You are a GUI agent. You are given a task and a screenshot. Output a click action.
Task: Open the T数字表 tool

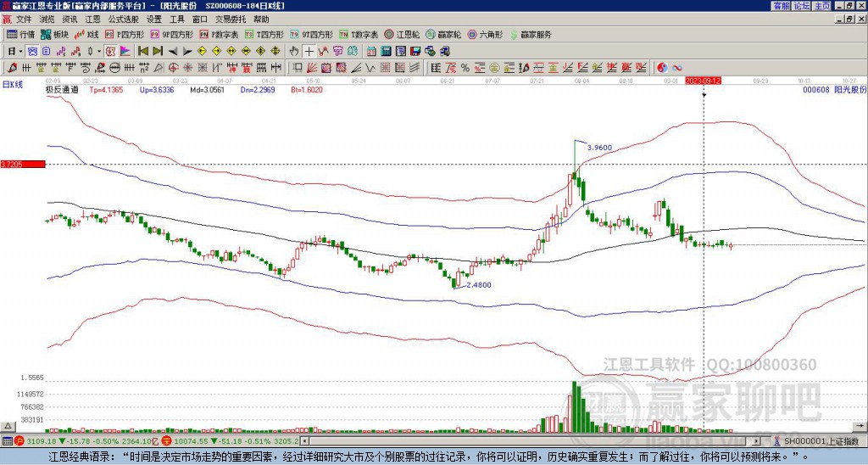(359, 34)
